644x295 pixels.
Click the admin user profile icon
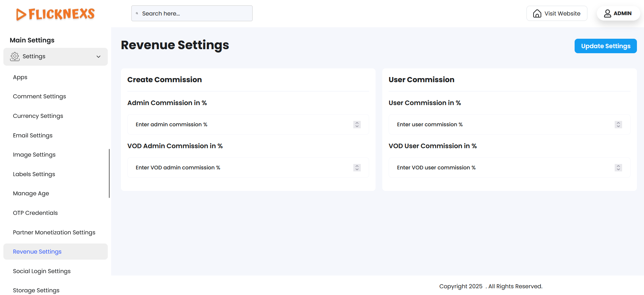(607, 13)
